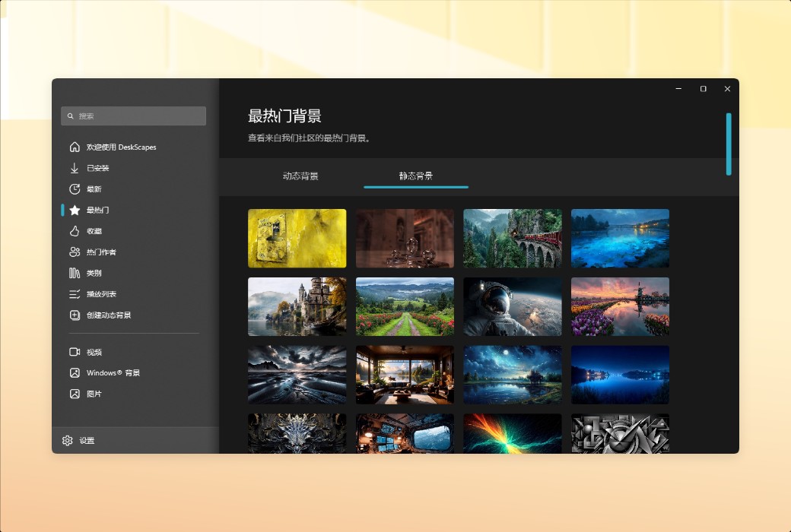The image size is (791, 532).
Task: Choose the windmill sunset wallpaper thumbnail
Action: (x=620, y=306)
